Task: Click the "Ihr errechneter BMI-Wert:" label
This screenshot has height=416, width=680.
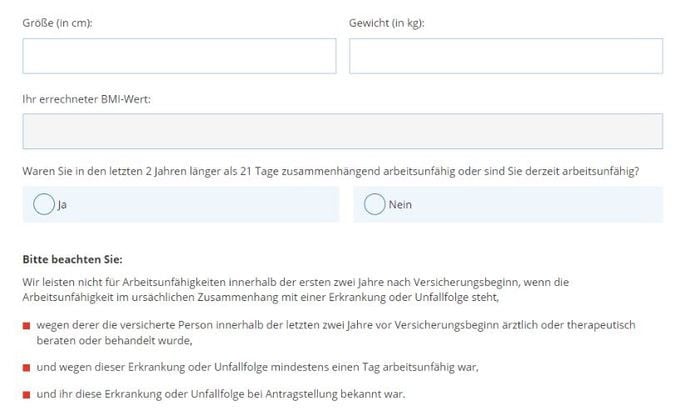Action: [85, 98]
